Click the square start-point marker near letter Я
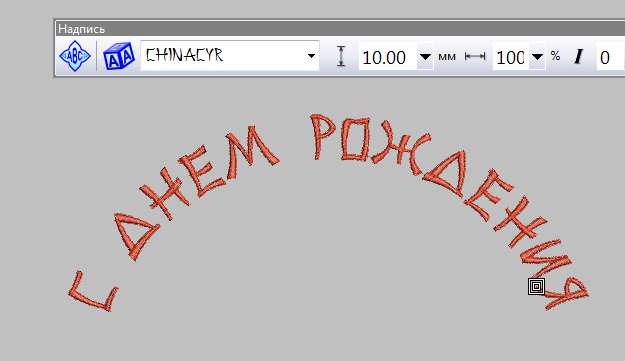 (536, 286)
